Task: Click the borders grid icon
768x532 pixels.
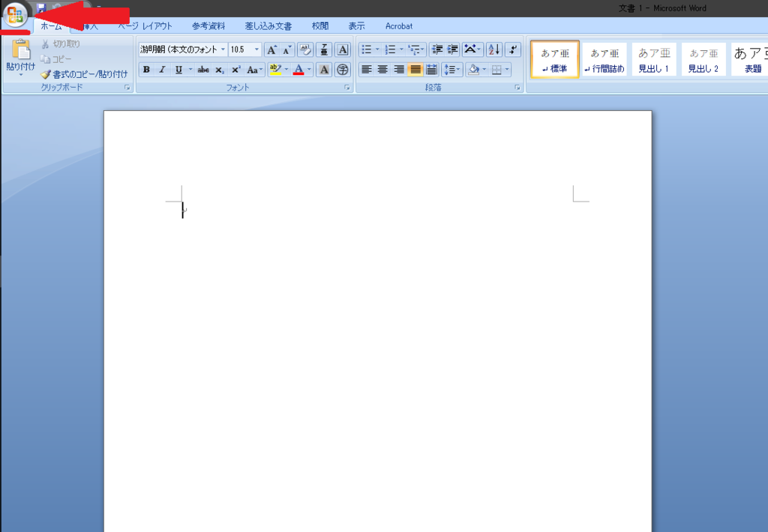Action: tap(496, 70)
